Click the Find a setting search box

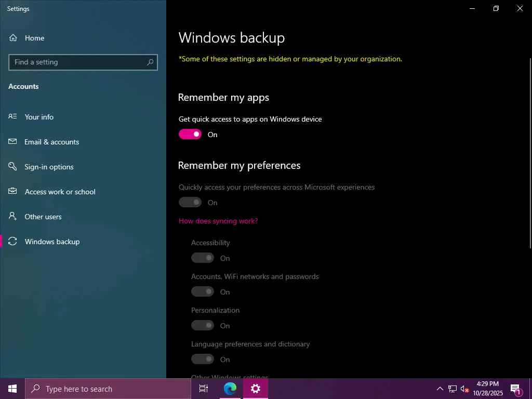click(83, 62)
